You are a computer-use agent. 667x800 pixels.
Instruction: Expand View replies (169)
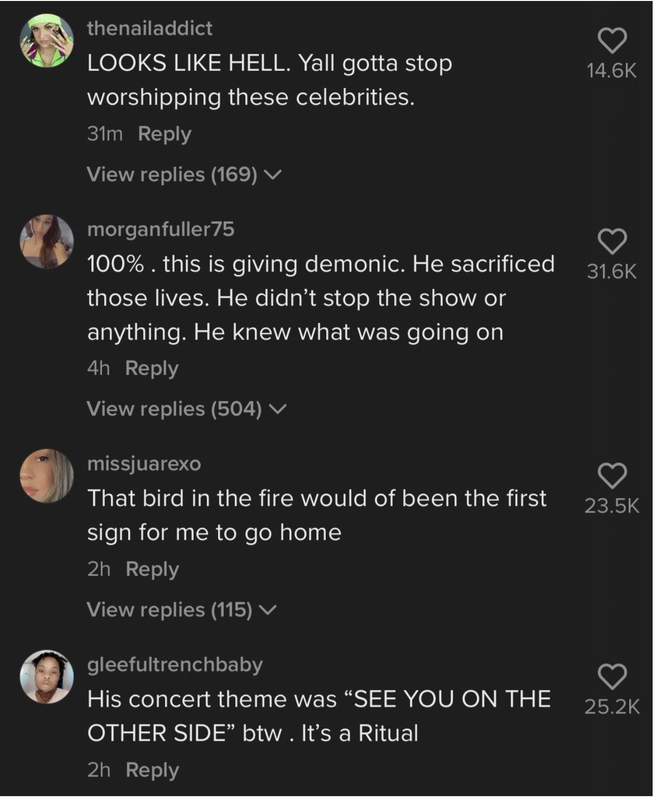pyautogui.click(x=184, y=175)
